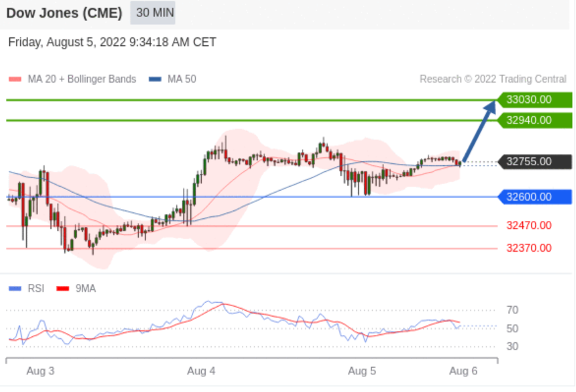Select the Dow Jones (CME) title

64,13
